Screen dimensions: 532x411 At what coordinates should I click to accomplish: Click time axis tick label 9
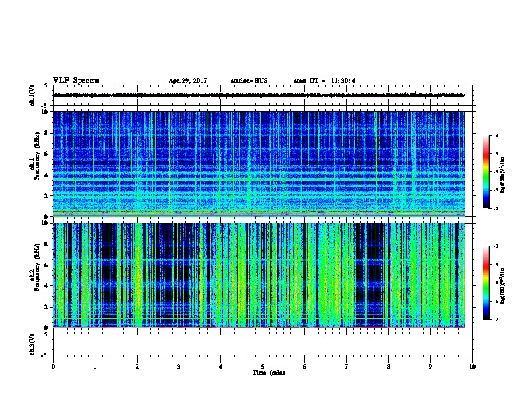pos(430,367)
